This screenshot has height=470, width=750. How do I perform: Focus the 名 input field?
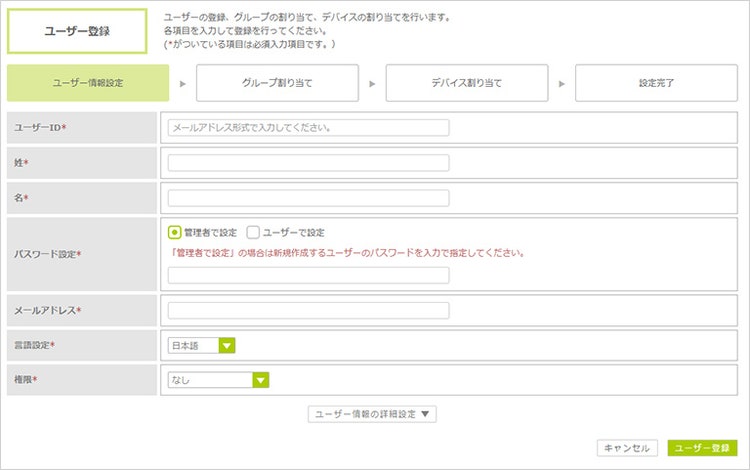[308, 198]
